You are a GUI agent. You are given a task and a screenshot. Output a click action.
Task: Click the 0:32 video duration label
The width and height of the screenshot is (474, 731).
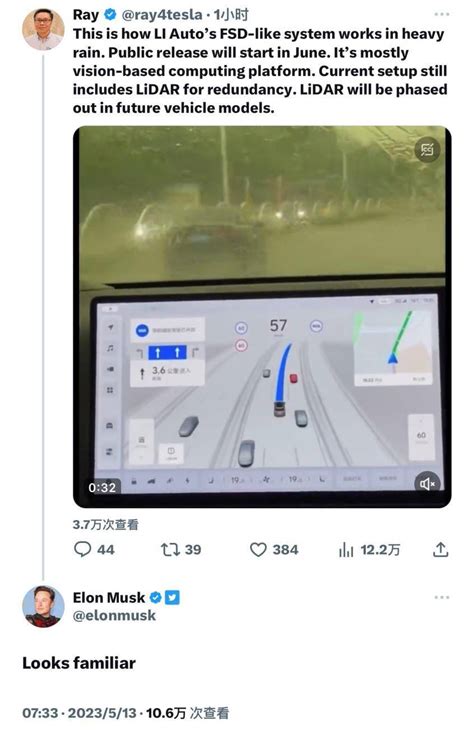(x=102, y=488)
